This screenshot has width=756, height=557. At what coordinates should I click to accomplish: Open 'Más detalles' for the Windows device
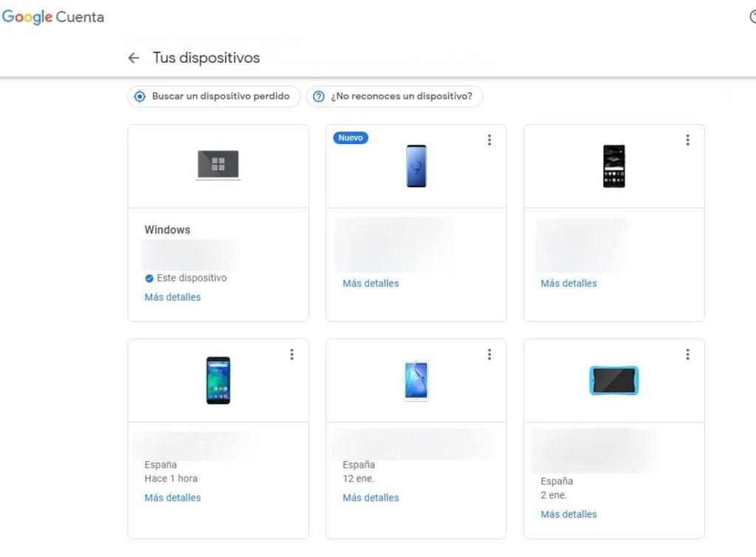point(173,297)
